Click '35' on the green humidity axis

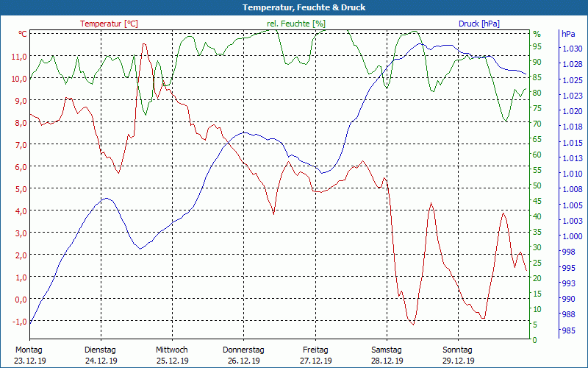coord(537,232)
